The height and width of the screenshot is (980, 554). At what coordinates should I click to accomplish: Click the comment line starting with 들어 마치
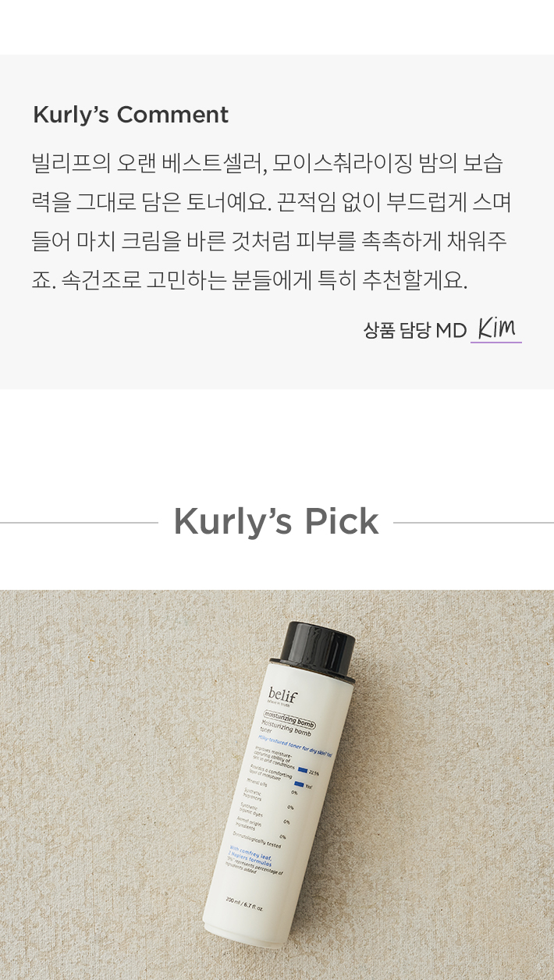[269, 241]
